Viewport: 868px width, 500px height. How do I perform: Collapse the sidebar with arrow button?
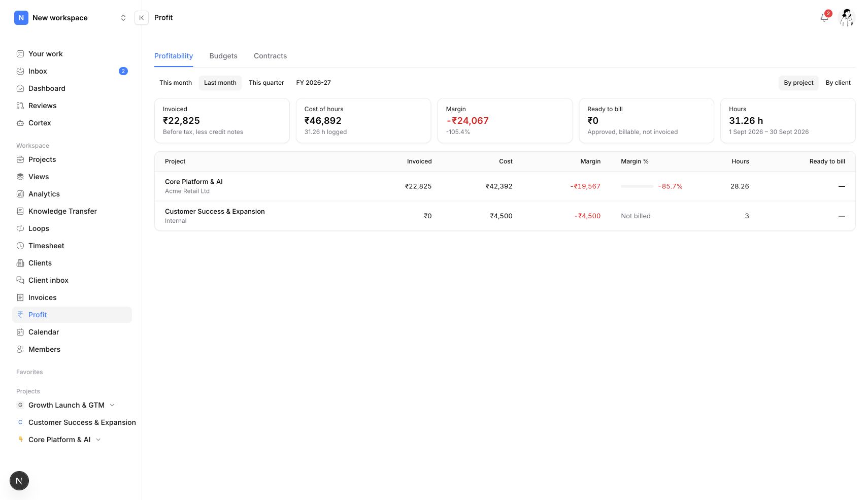[x=142, y=18]
